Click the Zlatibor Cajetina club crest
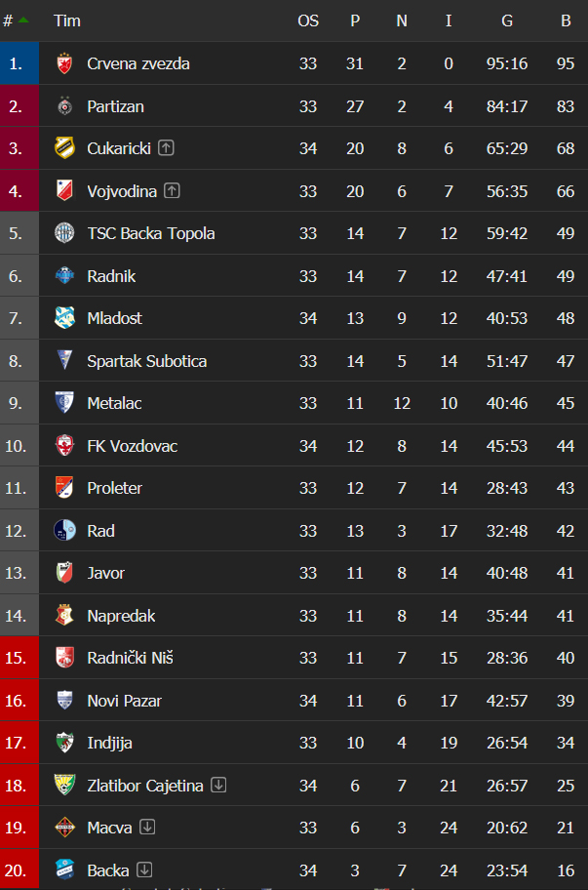Image resolution: width=588 pixels, height=890 pixels. click(64, 785)
